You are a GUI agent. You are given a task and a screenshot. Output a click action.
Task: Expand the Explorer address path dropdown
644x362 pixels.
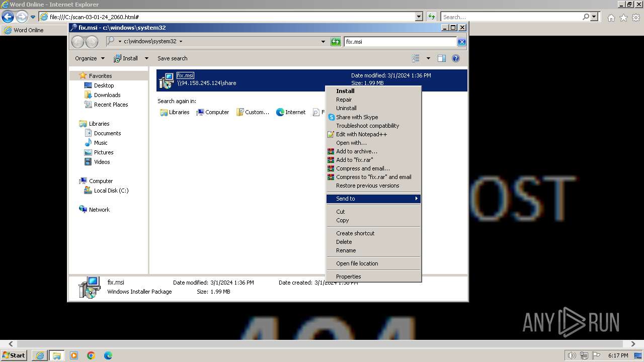pos(323,42)
